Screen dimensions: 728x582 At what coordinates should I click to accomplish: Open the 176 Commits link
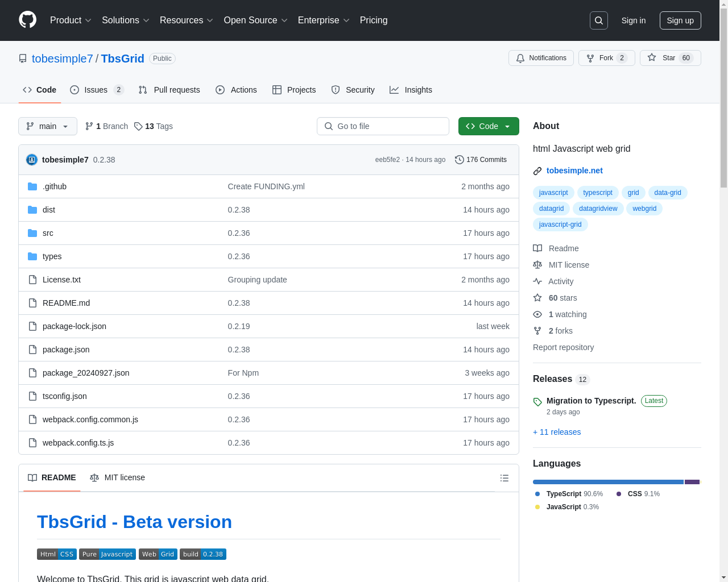pos(481,160)
